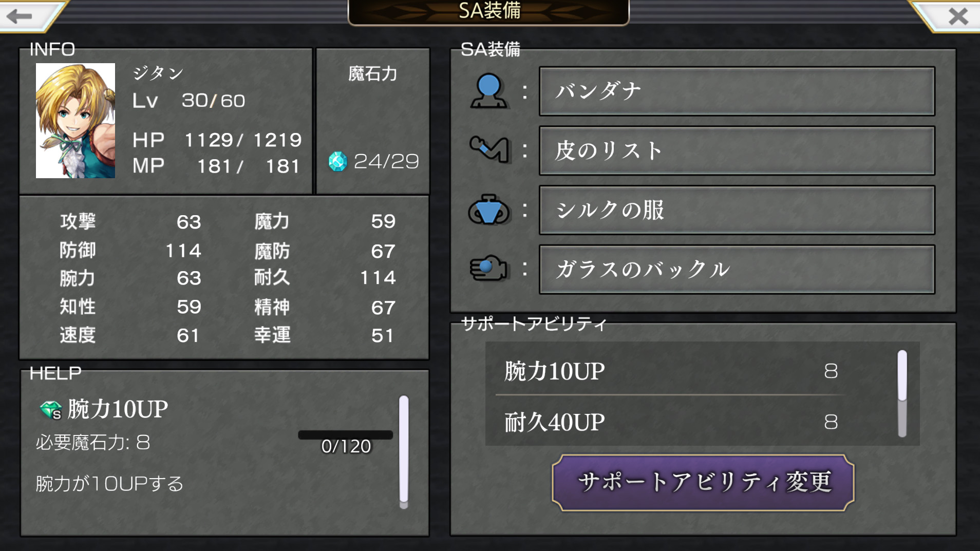The height and width of the screenshot is (551, 980).
Task: Click the support ability list scrollbar
Action: (x=902, y=393)
